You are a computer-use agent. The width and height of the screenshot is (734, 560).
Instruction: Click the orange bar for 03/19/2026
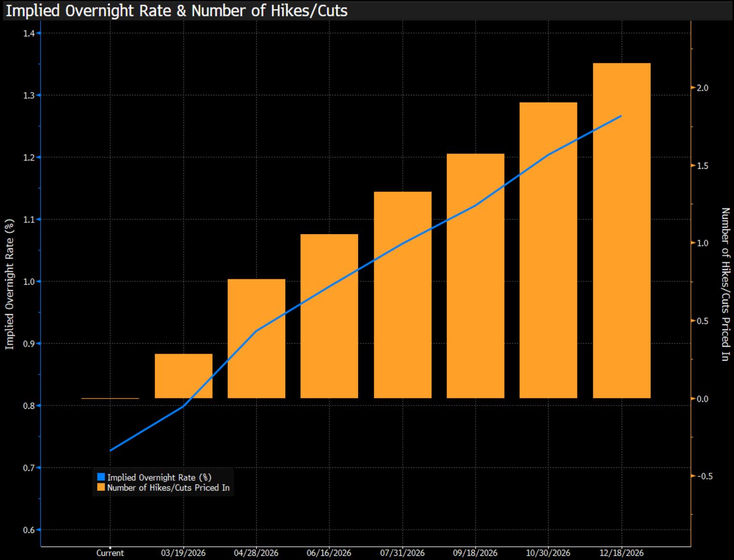(x=183, y=376)
